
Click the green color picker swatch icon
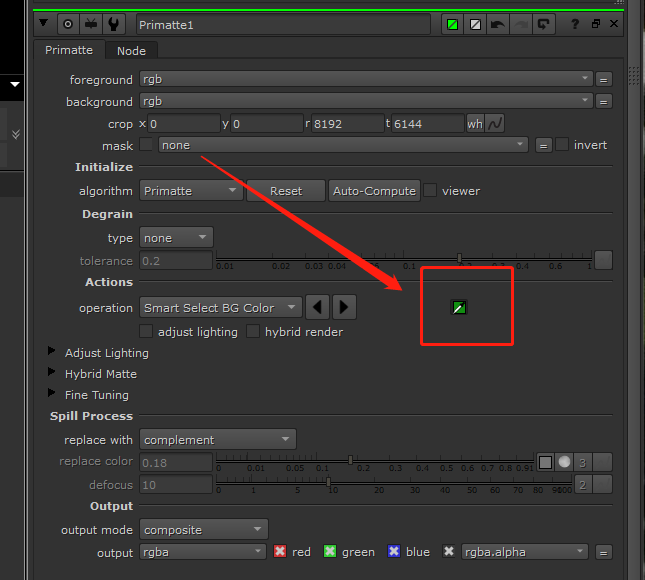tap(459, 307)
